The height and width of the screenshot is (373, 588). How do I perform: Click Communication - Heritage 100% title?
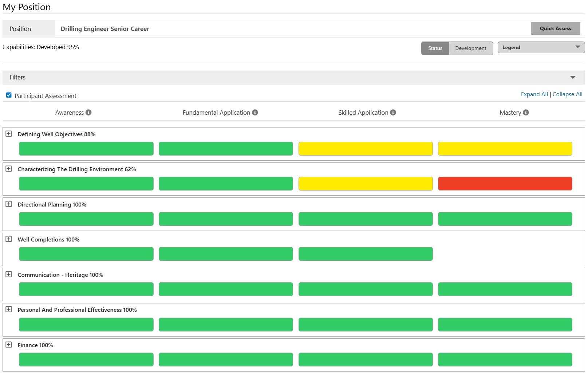[60, 275]
